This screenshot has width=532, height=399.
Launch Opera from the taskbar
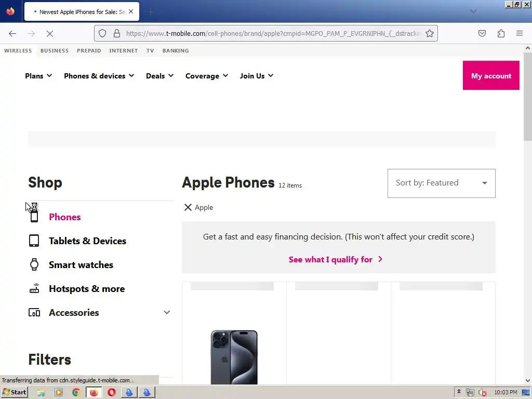click(112, 393)
